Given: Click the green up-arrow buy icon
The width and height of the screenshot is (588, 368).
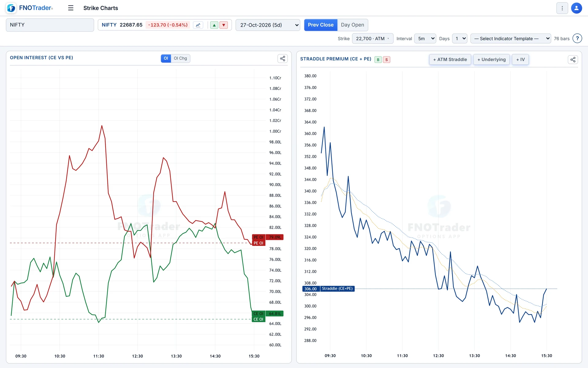Looking at the screenshot, I should 214,25.
